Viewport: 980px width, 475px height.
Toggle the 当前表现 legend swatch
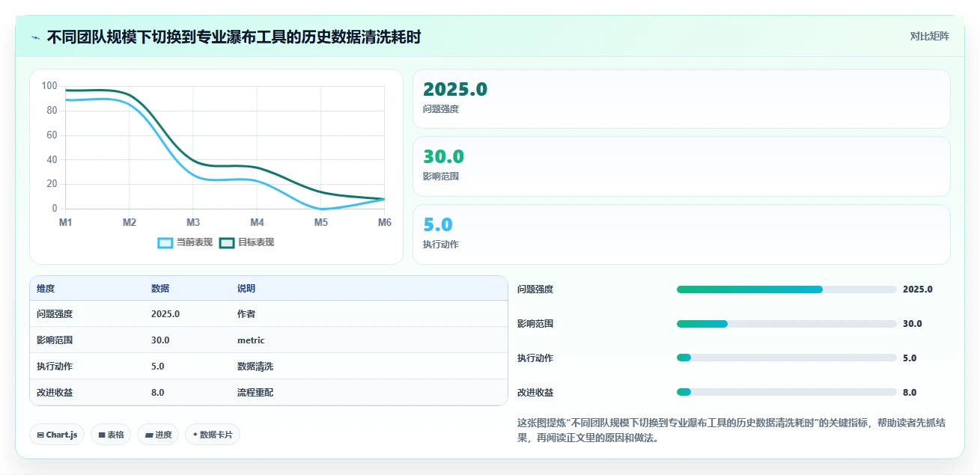(165, 242)
